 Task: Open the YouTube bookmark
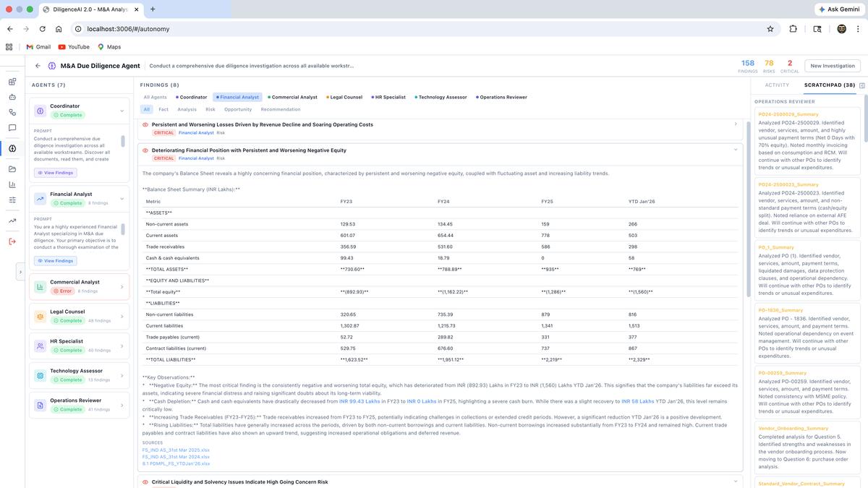click(x=74, y=47)
